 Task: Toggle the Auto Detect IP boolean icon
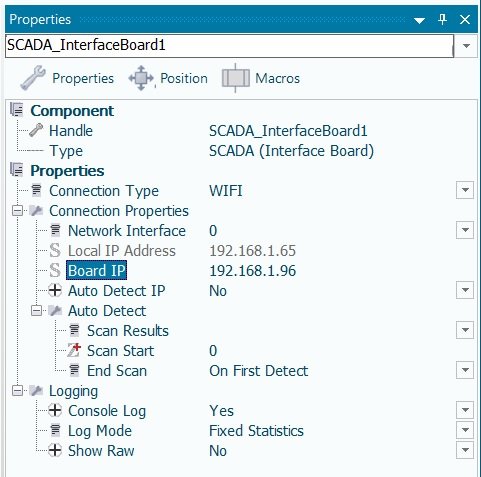[55, 290]
